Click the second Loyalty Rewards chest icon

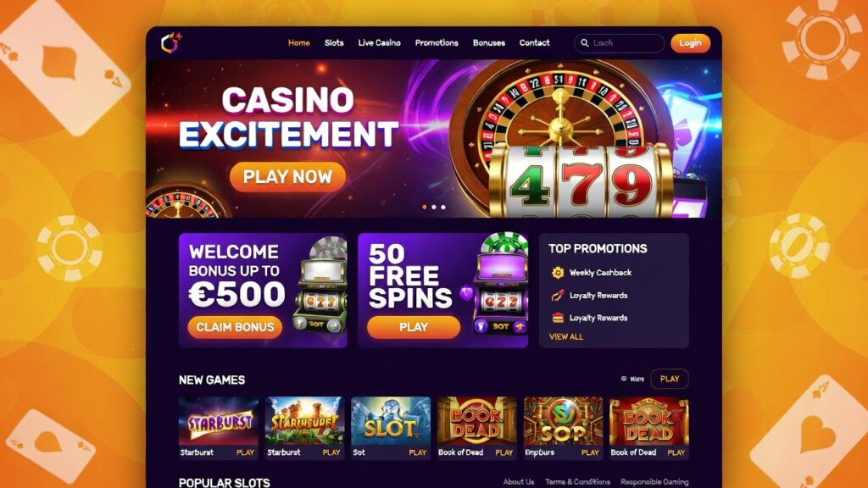pyautogui.click(x=558, y=318)
